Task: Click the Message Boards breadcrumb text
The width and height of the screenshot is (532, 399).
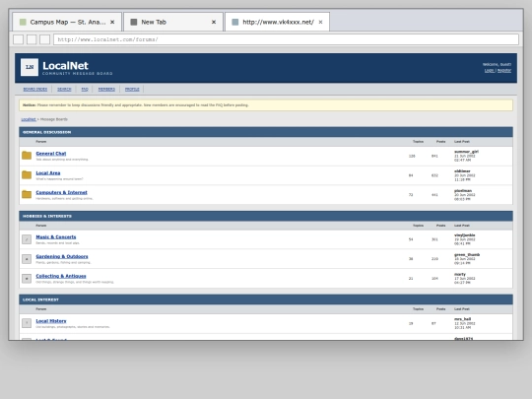Action: [x=54, y=119]
